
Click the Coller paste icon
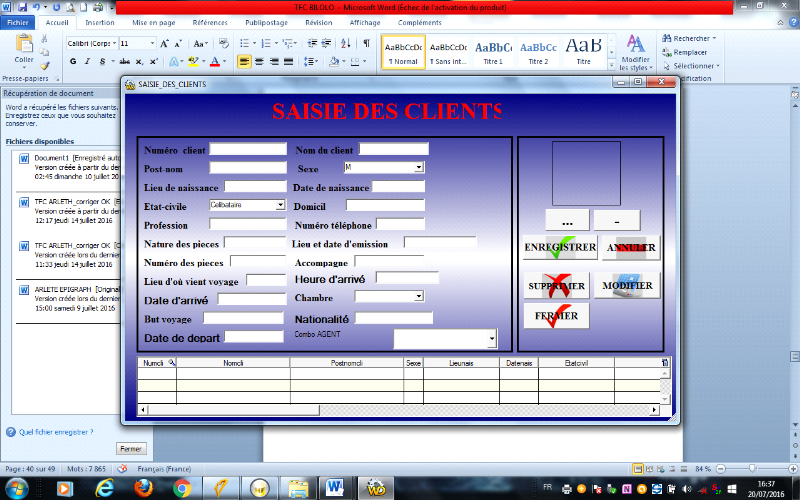pyautogui.click(x=23, y=49)
